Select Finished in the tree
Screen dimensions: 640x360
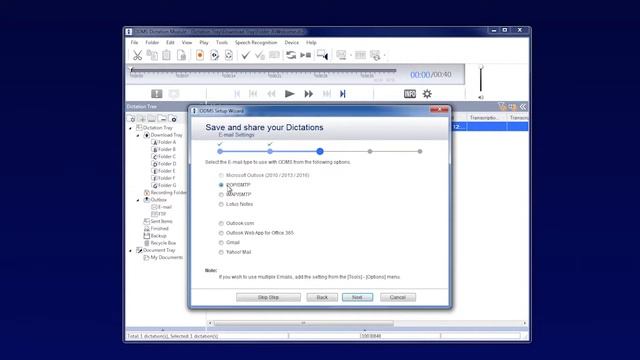160,229
